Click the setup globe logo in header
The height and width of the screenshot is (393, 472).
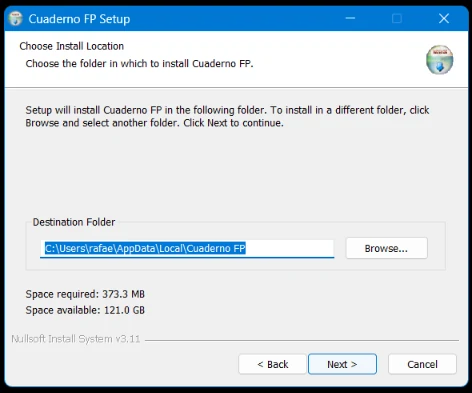coord(439,60)
